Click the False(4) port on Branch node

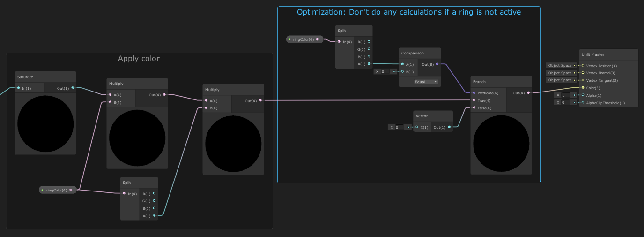tap(474, 108)
